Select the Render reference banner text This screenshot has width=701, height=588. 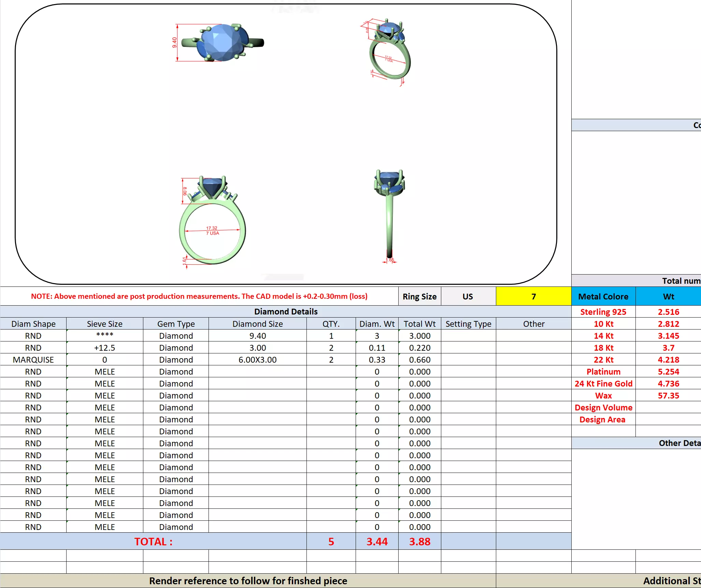coord(248,581)
